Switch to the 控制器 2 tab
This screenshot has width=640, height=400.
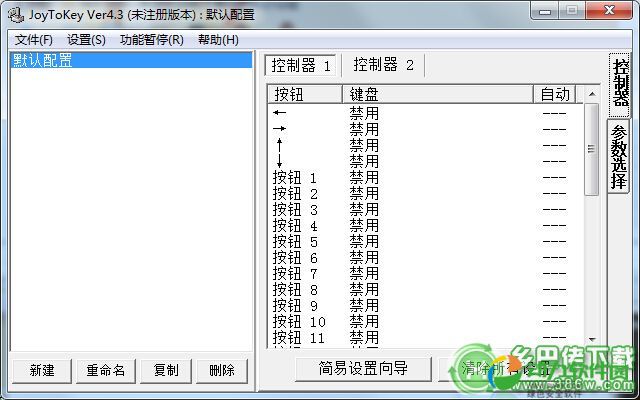tap(383, 65)
